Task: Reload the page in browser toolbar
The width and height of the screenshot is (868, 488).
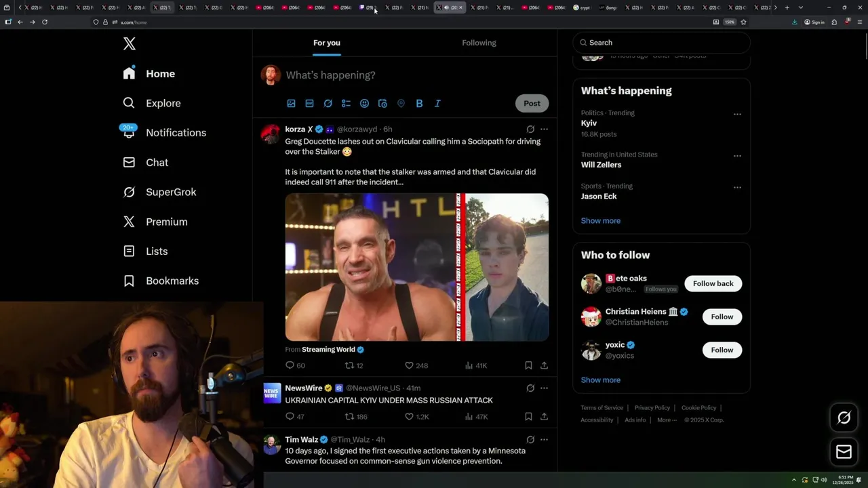Action: (45, 22)
